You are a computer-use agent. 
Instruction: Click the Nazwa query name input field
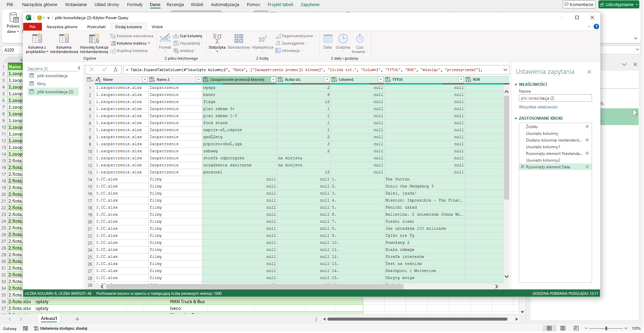[x=555, y=98]
